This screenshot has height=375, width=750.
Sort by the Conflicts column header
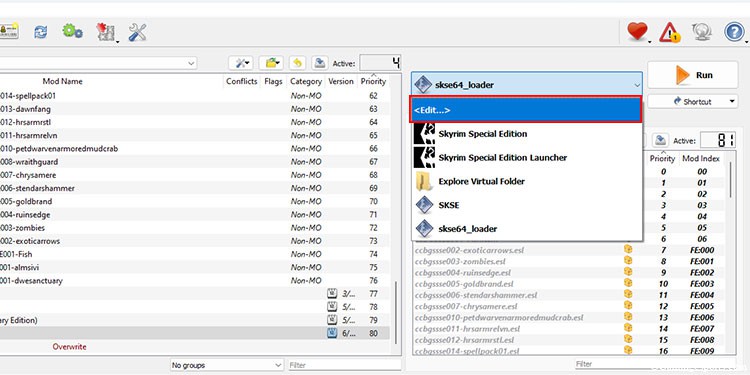point(242,81)
